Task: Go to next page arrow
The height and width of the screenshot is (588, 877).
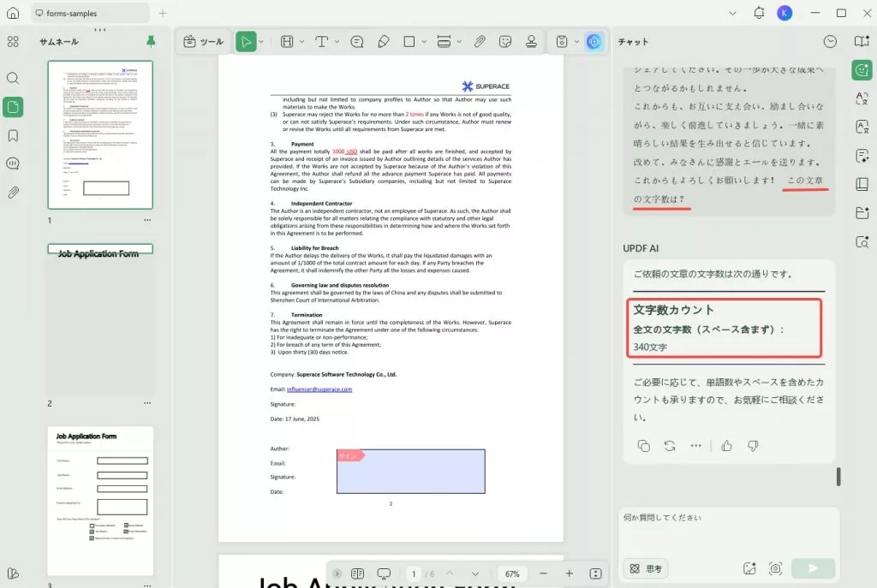Action: click(x=474, y=573)
